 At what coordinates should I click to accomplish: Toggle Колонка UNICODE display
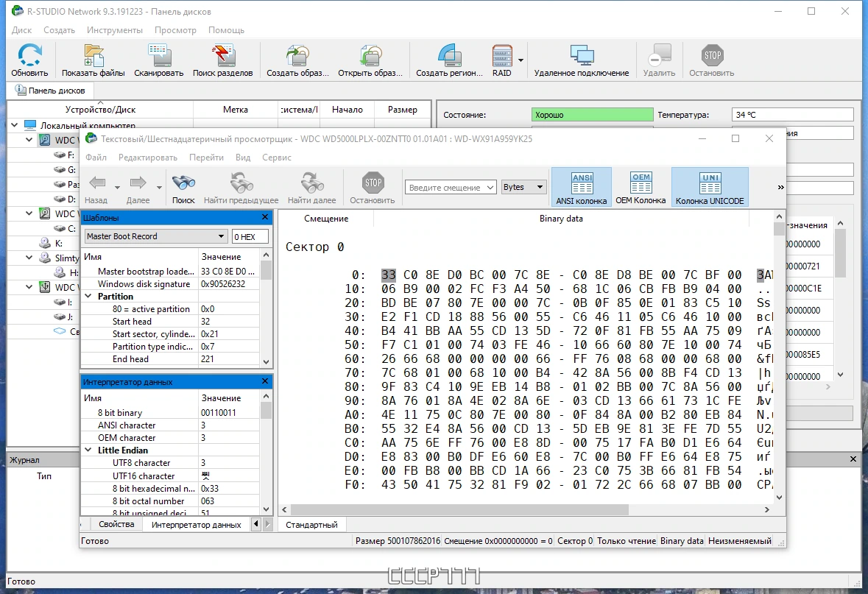tap(710, 187)
